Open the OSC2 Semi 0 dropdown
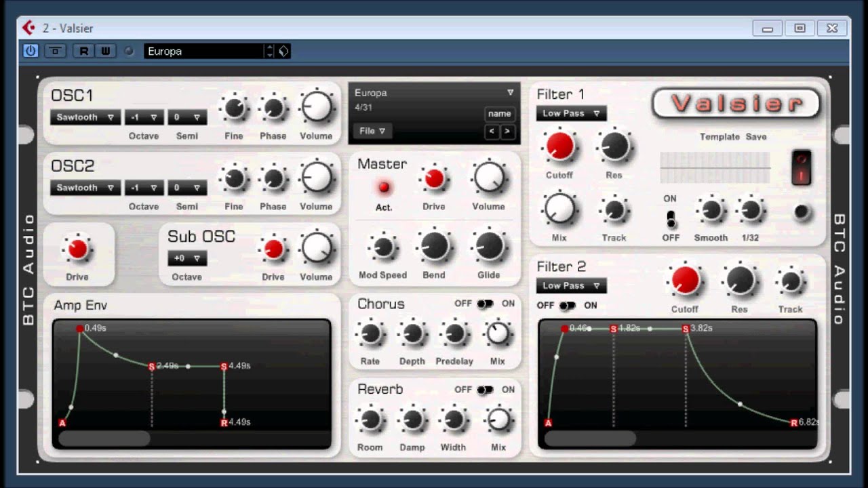 pos(188,188)
